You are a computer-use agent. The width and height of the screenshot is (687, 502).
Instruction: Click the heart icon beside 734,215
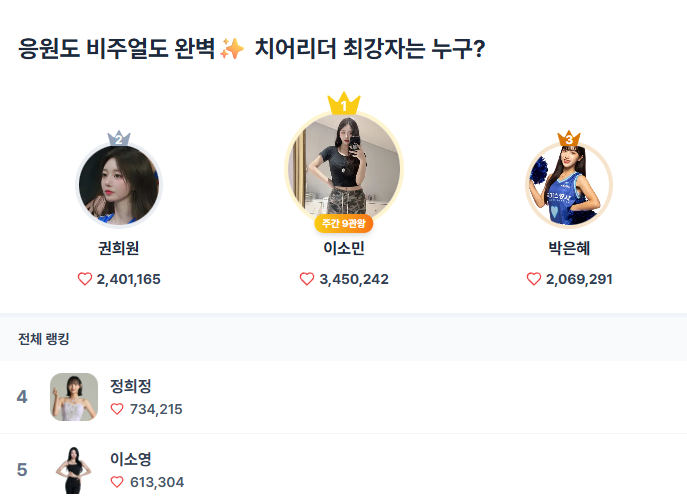tap(117, 408)
